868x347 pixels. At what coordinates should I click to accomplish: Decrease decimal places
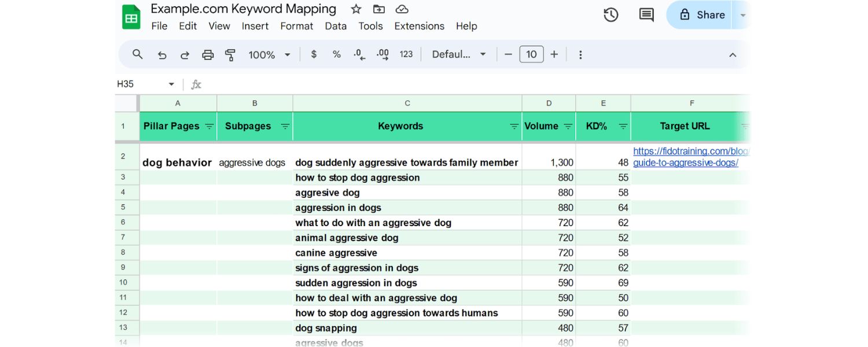(x=359, y=54)
